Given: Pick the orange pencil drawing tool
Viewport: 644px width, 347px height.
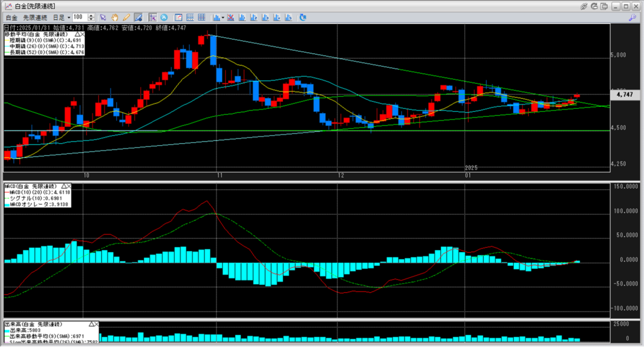Looking at the screenshot, I should [x=126, y=17].
